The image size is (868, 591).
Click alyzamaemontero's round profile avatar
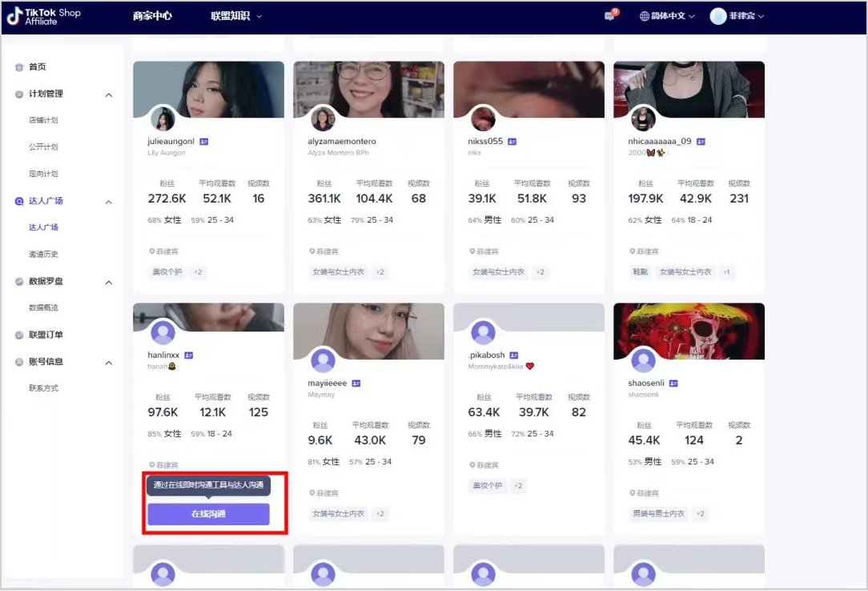click(x=323, y=119)
